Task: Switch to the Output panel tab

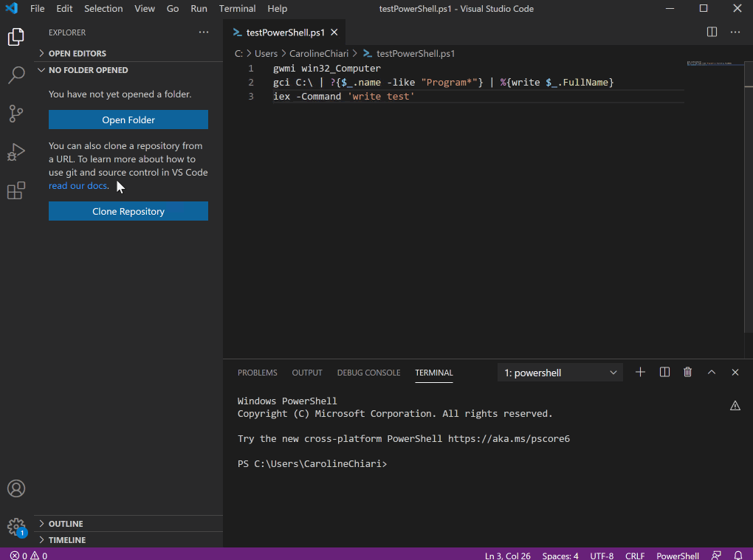Action: point(307,373)
